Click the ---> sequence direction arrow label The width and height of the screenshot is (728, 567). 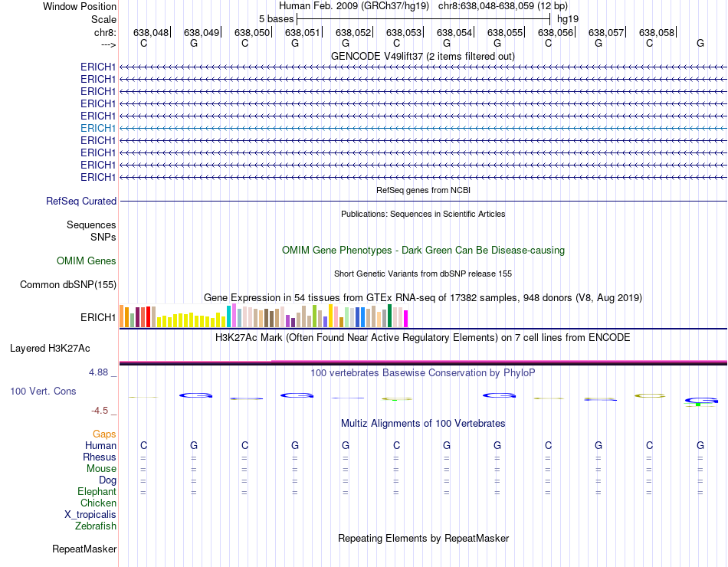pos(109,44)
